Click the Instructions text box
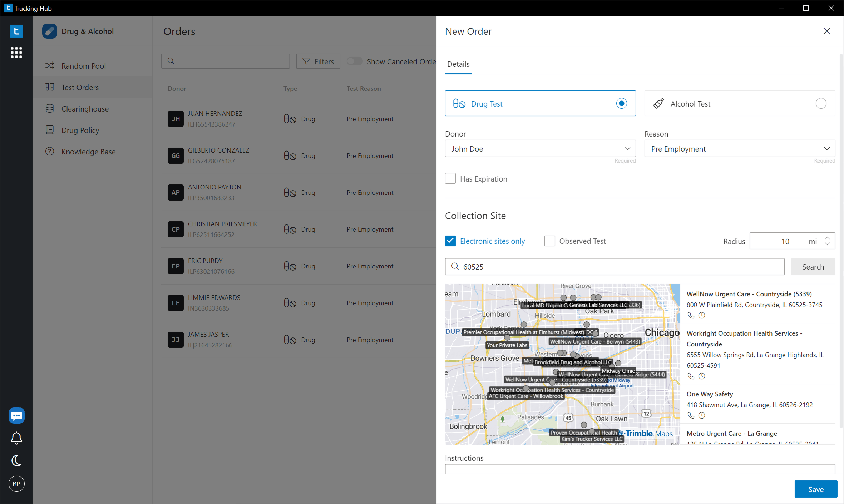 (640, 469)
